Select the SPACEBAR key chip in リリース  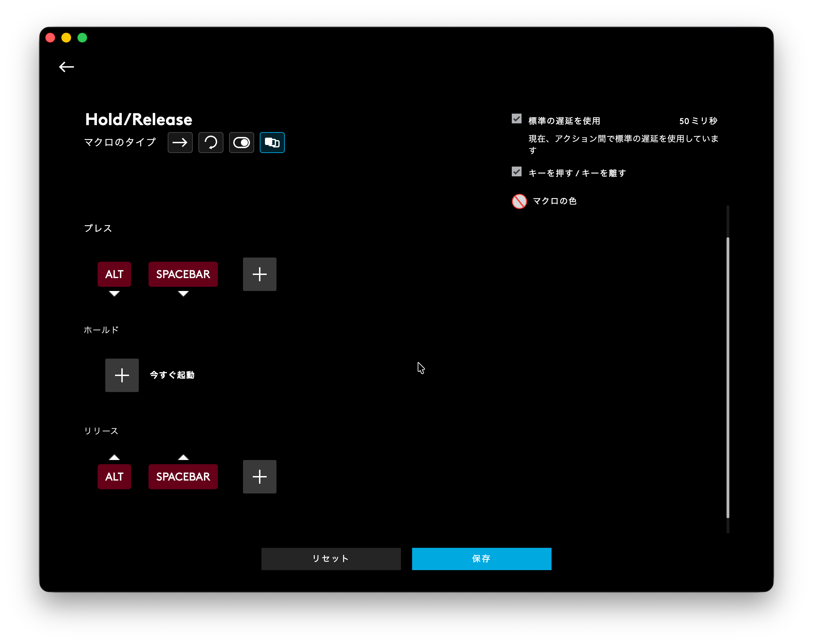coord(183,476)
